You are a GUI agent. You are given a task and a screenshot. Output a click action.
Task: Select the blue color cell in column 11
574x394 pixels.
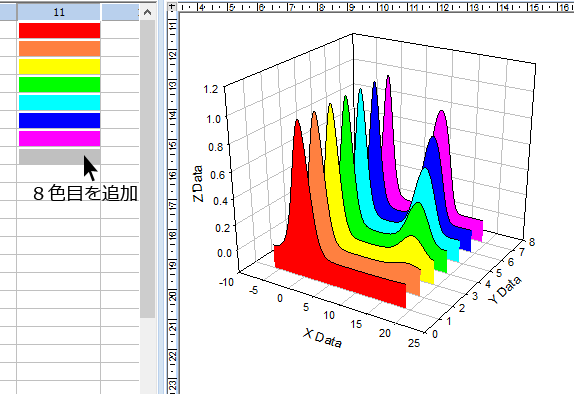(x=59, y=120)
